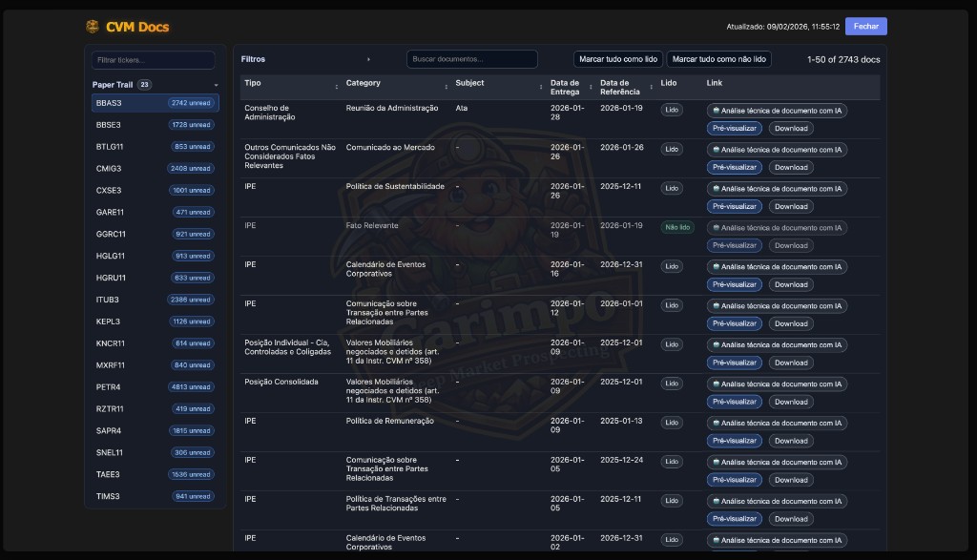Toggle the Não lido badge on Fato Relevante

(x=676, y=227)
